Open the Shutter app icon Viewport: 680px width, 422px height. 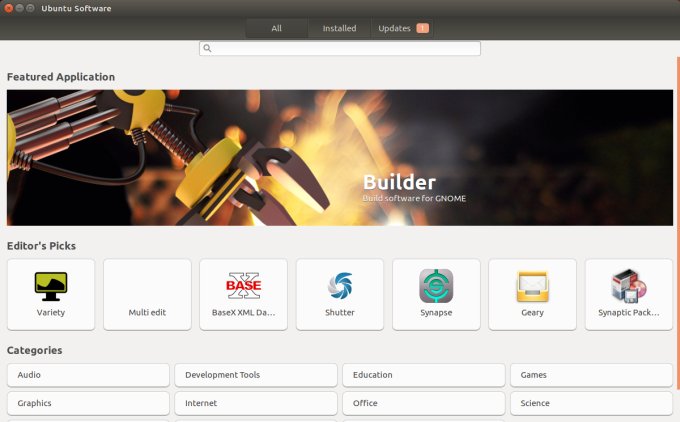point(340,285)
